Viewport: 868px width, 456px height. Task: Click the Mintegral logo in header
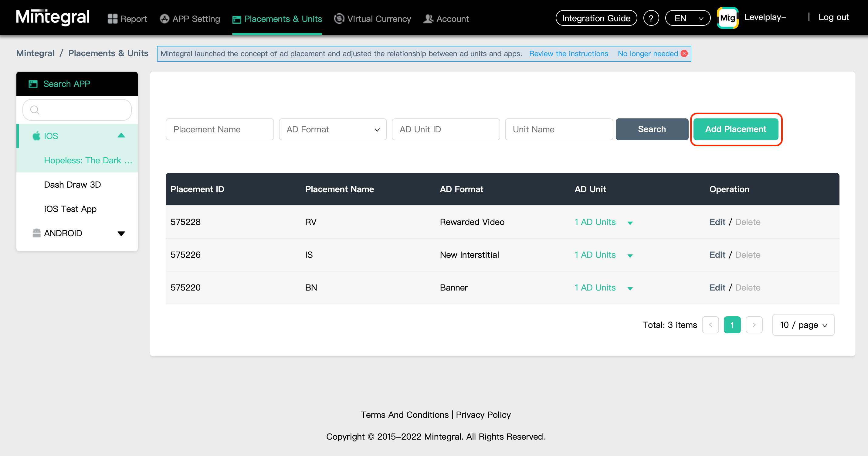click(x=53, y=18)
